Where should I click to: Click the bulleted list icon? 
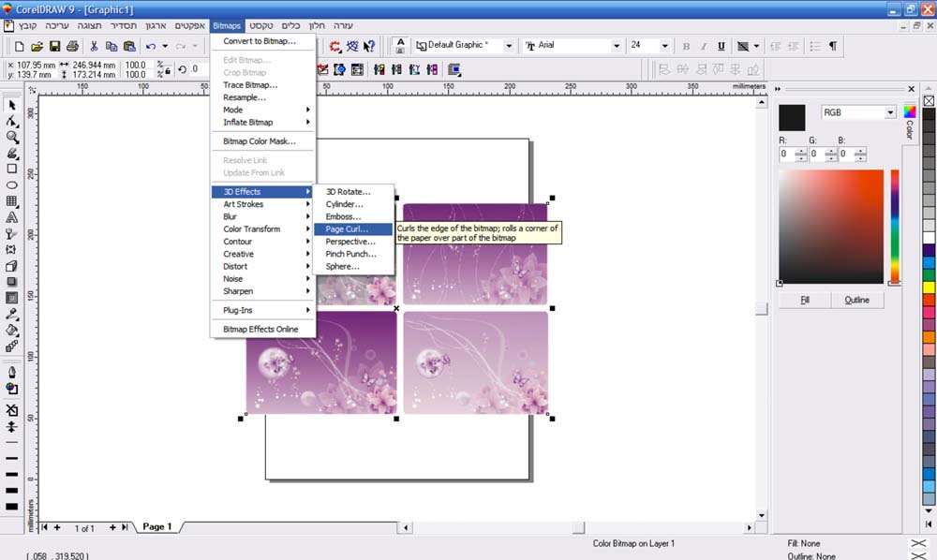pyautogui.click(x=815, y=46)
